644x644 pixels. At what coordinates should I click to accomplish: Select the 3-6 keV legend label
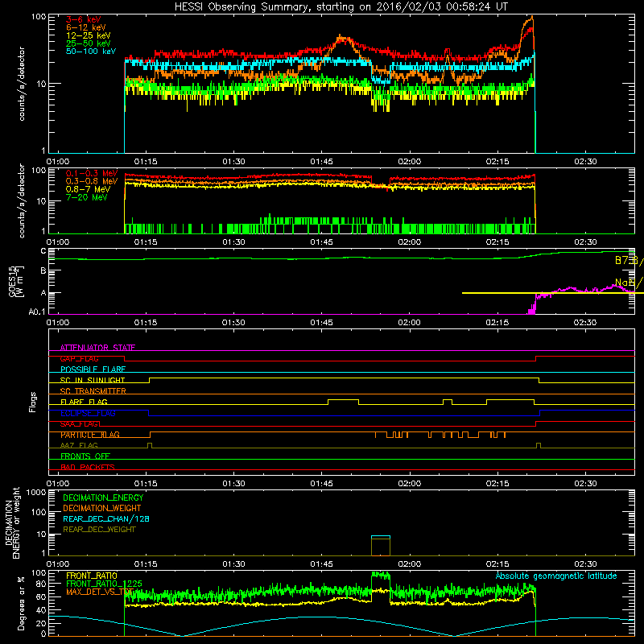coord(83,19)
